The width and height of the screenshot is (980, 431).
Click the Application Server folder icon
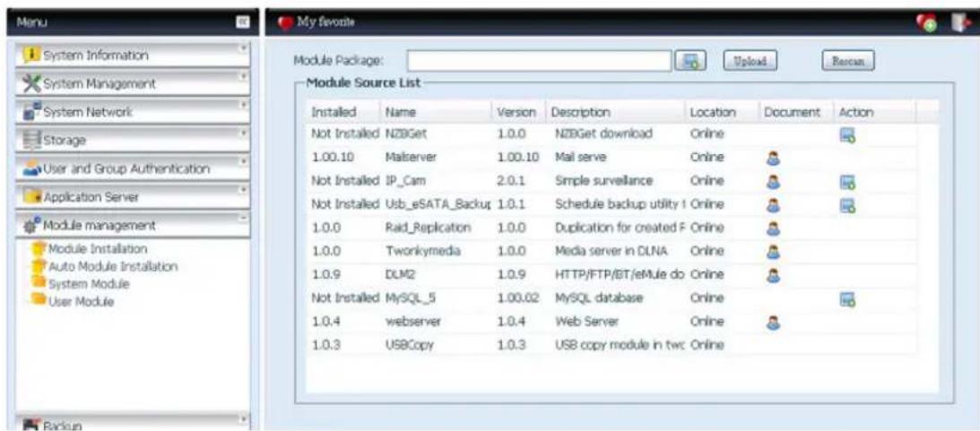31,197
